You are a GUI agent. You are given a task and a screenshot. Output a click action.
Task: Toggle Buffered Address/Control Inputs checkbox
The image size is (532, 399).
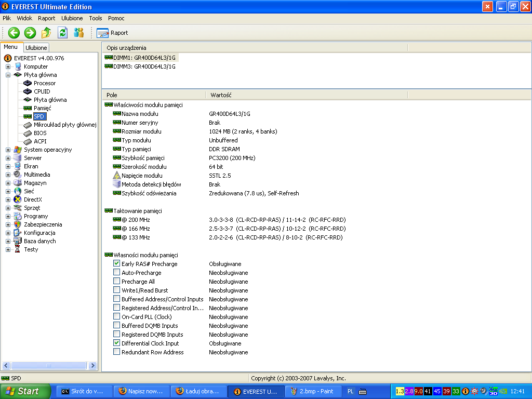116,299
